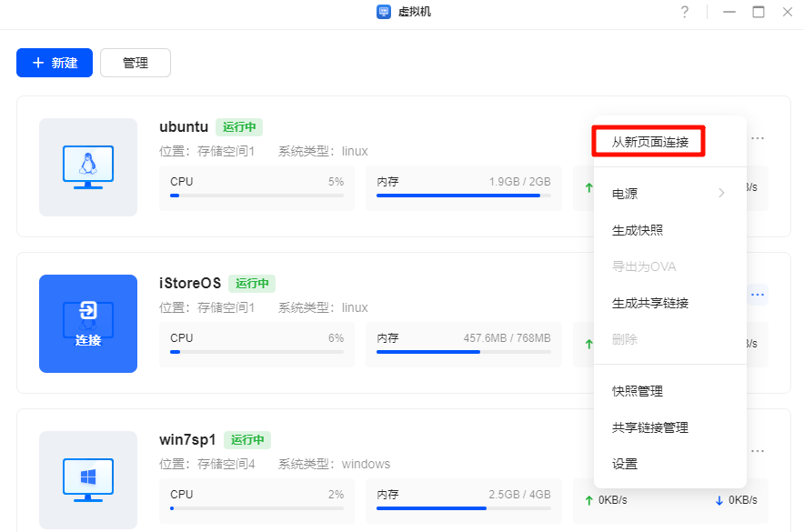Click the iStoreOS row three-dots more icon
Viewport: 804px width, 532px height.
757,295
